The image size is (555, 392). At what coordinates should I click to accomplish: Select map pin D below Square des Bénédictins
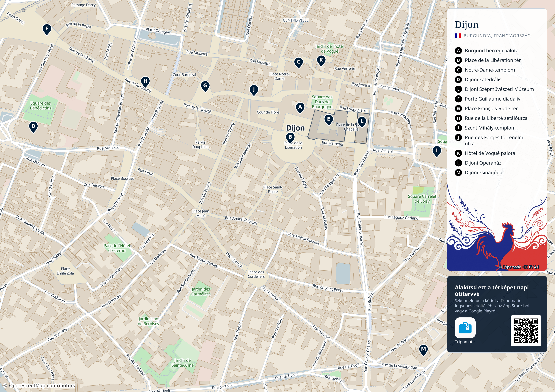tap(33, 127)
